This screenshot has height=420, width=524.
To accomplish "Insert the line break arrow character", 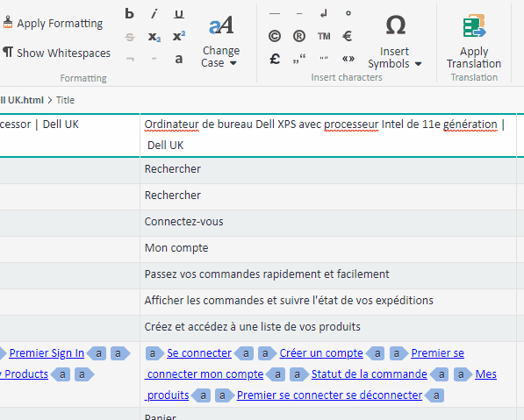I will pos(324,13).
